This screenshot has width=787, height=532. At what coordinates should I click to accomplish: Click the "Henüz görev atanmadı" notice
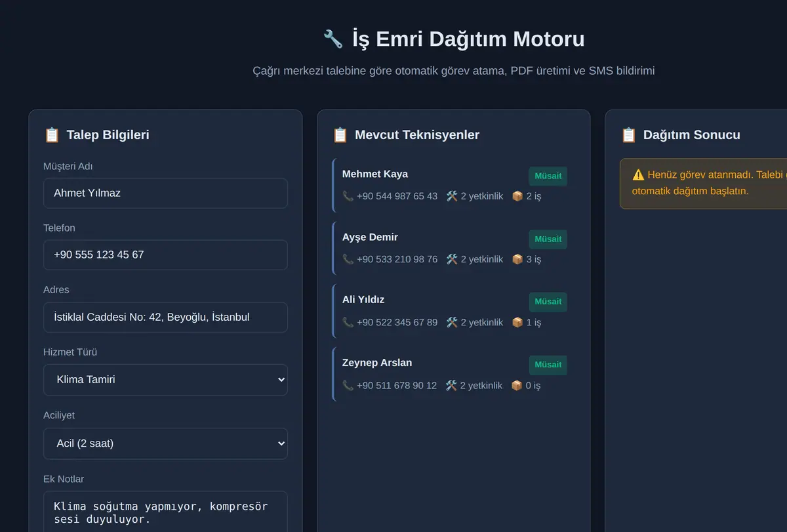(x=703, y=183)
